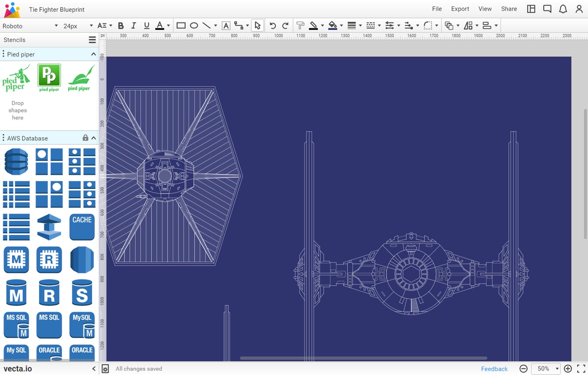Click the fill color bucket swatch
Screen dimensions: 588x375
[332, 26]
